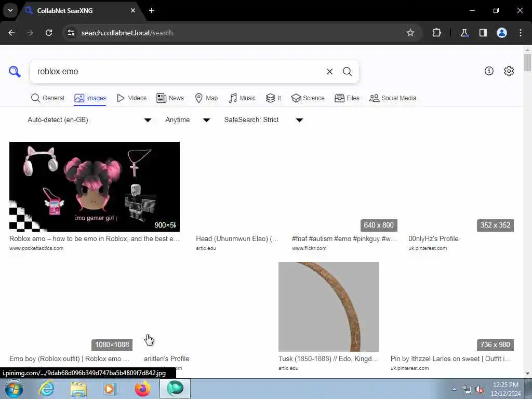Screen dimensions: 532x399
Task: Open the Windows Start menu
Action: (x=14, y=389)
